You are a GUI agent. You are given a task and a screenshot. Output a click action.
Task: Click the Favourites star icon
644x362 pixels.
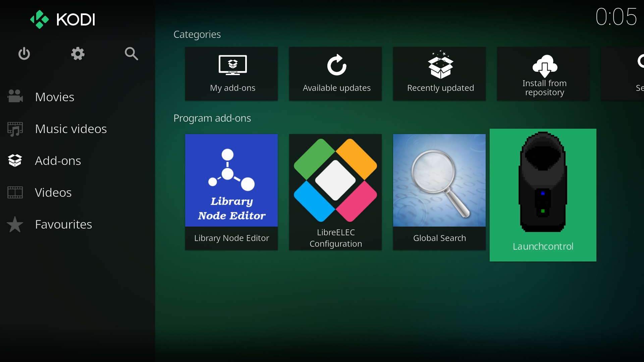(x=15, y=225)
